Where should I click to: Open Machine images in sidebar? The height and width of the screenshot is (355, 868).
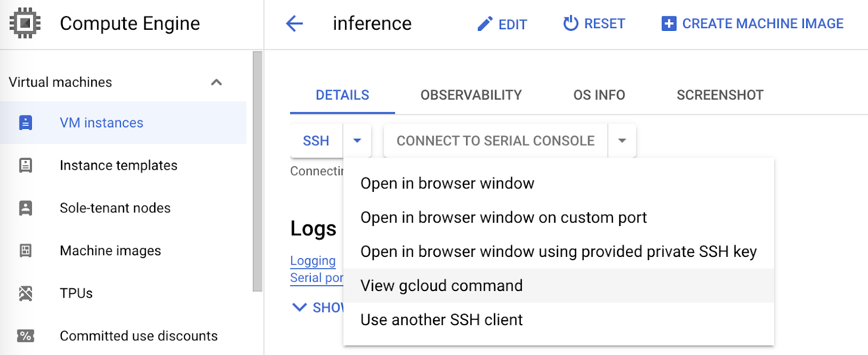123,250
